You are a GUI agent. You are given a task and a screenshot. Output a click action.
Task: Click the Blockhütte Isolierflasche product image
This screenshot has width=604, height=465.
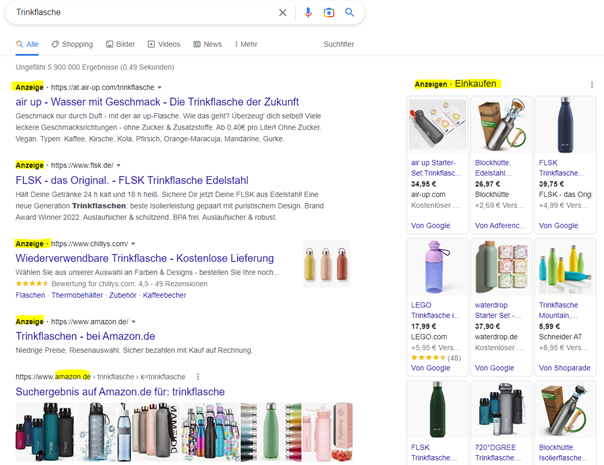click(565, 409)
